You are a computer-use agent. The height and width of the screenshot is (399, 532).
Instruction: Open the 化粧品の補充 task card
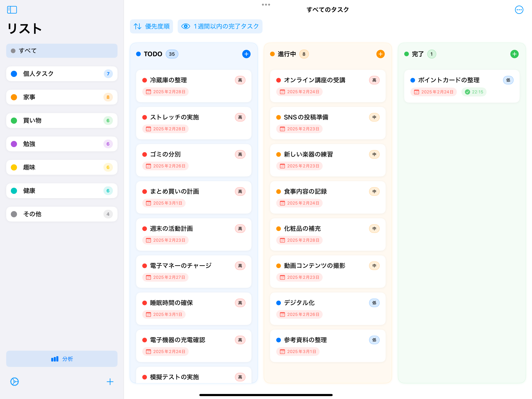(x=327, y=234)
